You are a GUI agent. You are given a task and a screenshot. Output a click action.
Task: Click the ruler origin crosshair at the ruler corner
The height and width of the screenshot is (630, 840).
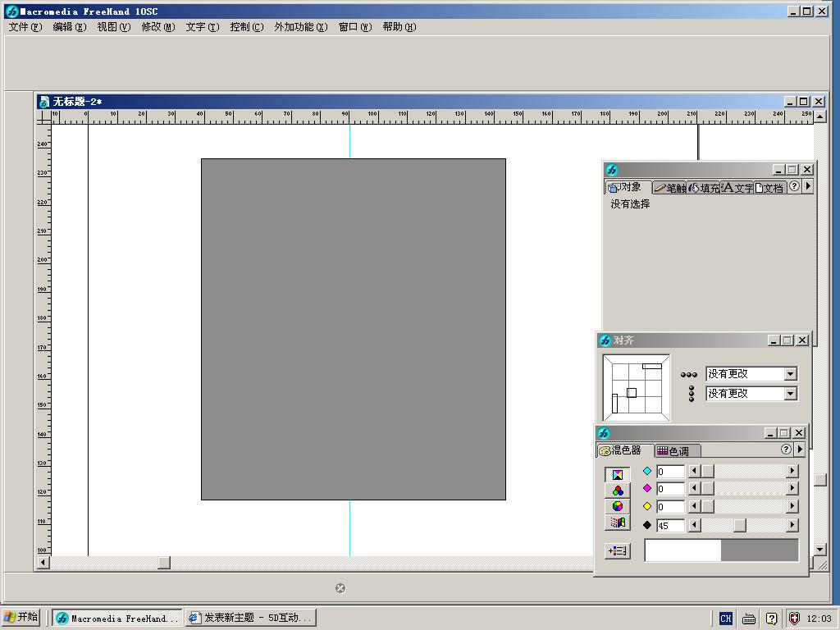[x=43, y=116]
